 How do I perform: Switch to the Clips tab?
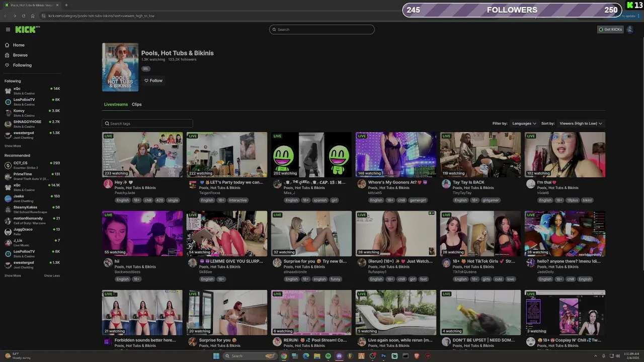pyautogui.click(x=137, y=105)
